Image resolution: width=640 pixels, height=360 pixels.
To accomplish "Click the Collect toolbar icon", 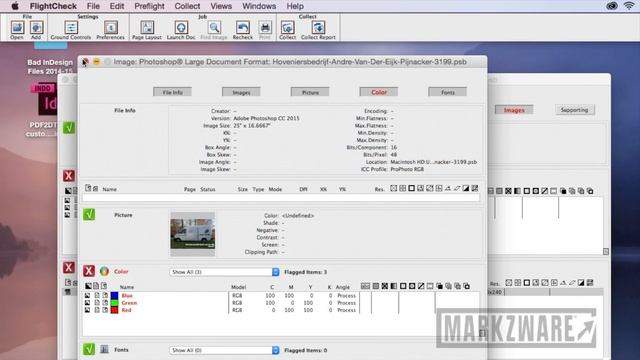I will 288,28.
